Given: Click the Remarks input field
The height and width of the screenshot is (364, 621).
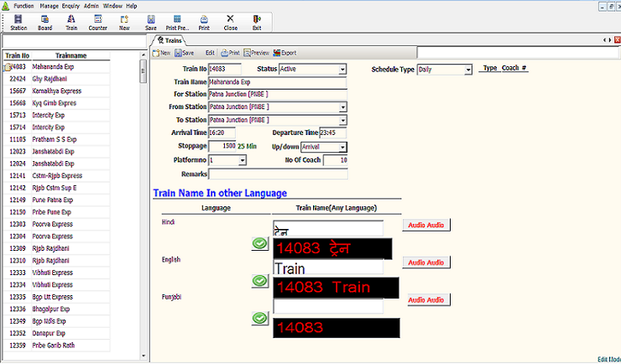Looking at the screenshot, I should (x=278, y=174).
